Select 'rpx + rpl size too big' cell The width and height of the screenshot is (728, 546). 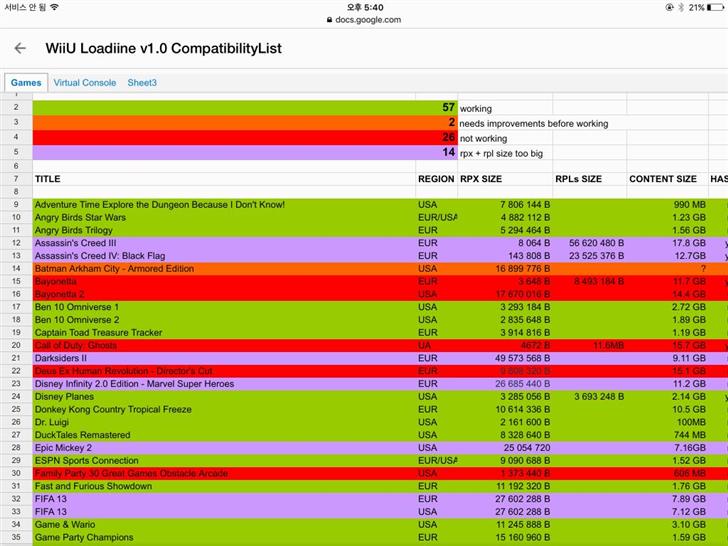(505, 153)
